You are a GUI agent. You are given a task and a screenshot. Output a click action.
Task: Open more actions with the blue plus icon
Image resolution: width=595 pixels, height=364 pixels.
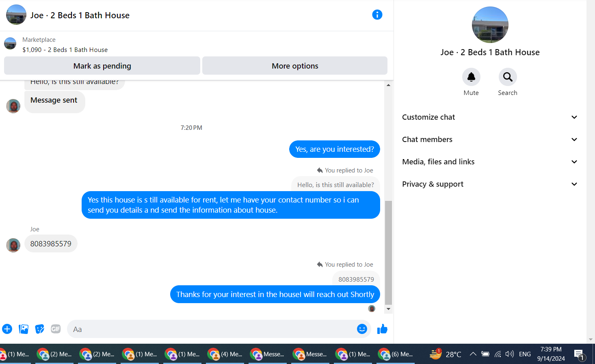7,329
